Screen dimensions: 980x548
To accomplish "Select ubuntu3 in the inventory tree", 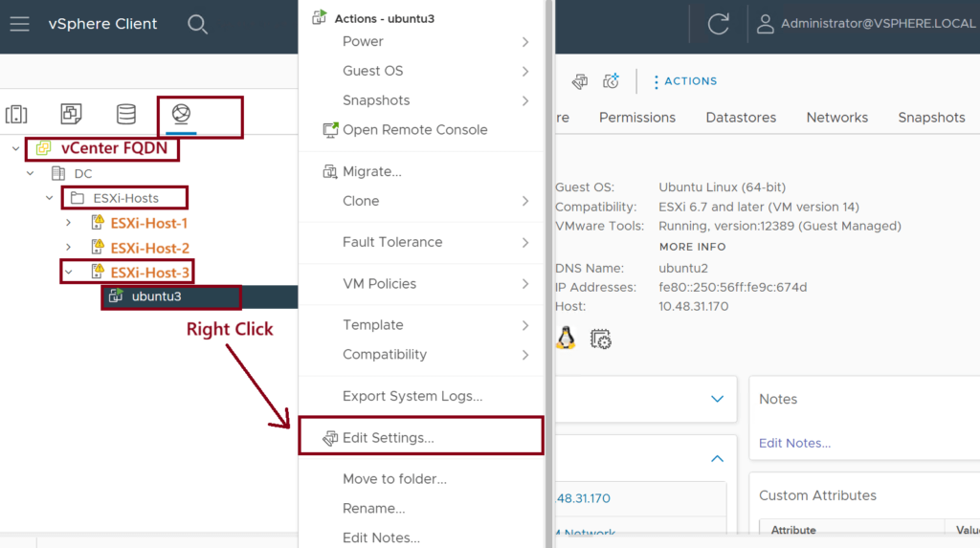I will point(156,296).
